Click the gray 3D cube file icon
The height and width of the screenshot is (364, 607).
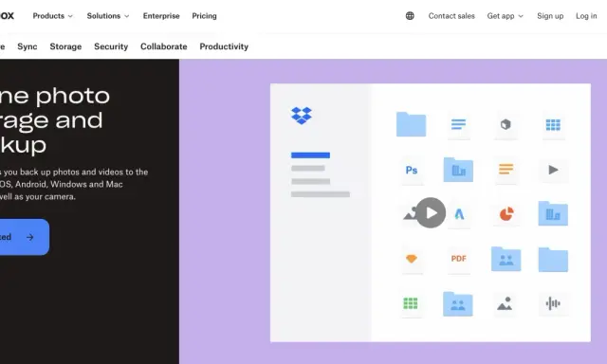tap(506, 124)
